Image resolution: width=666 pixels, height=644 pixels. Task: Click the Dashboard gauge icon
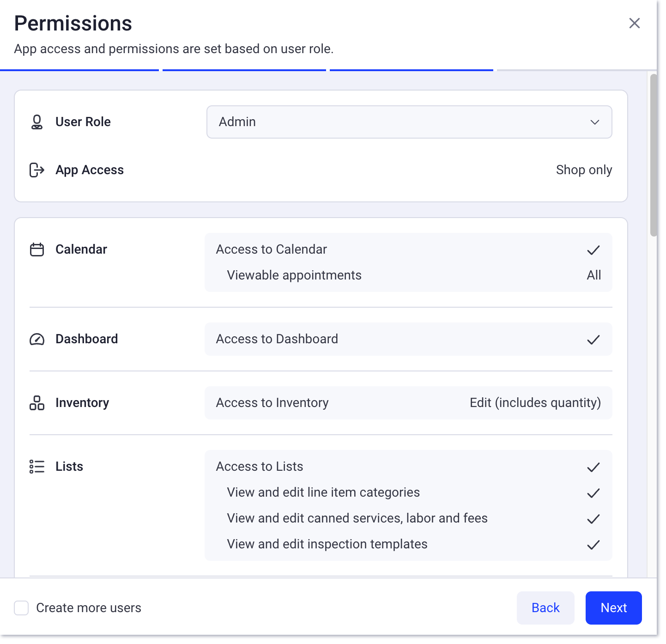point(37,339)
